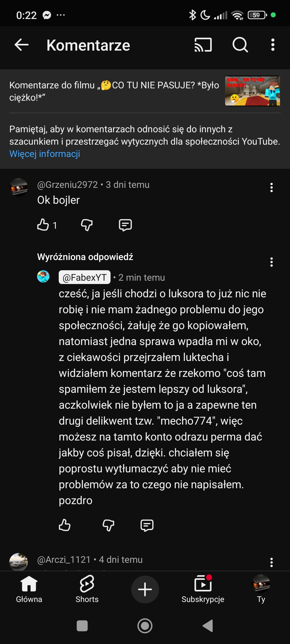290x644 pixels.
Task: Dislike the FabexYT reply
Action: click(x=108, y=525)
